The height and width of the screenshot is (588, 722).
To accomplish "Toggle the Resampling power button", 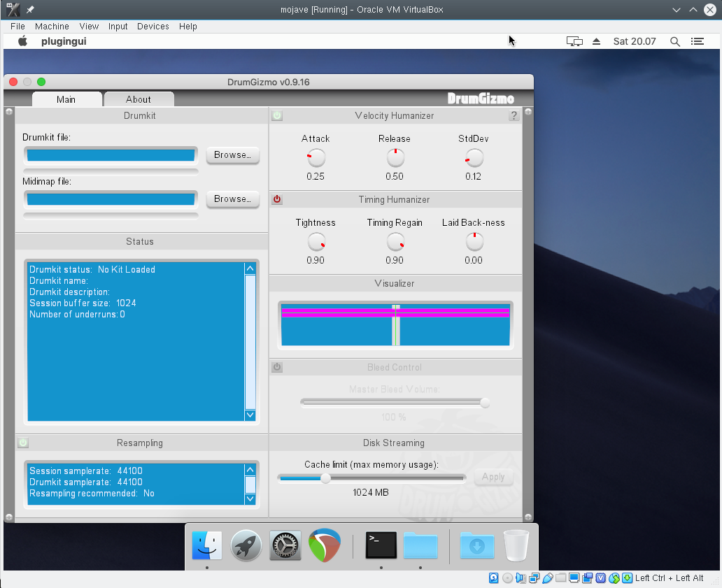I will coord(23,443).
